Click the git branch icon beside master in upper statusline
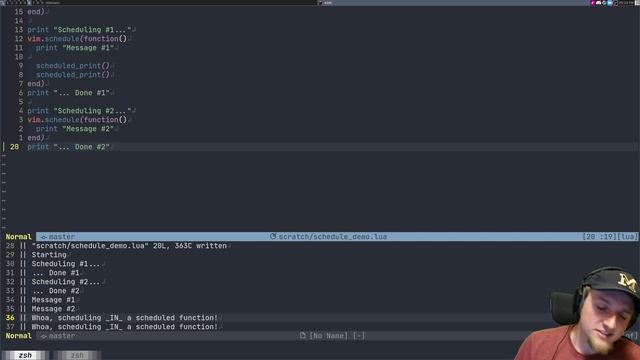The height and width of the screenshot is (360, 640). [43, 237]
